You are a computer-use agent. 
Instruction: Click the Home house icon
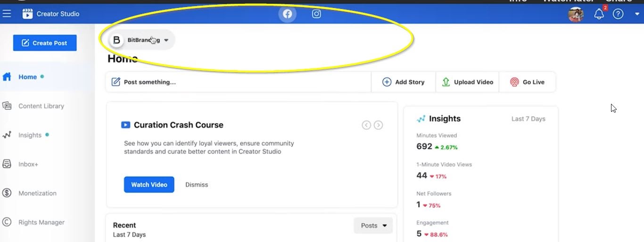7,77
